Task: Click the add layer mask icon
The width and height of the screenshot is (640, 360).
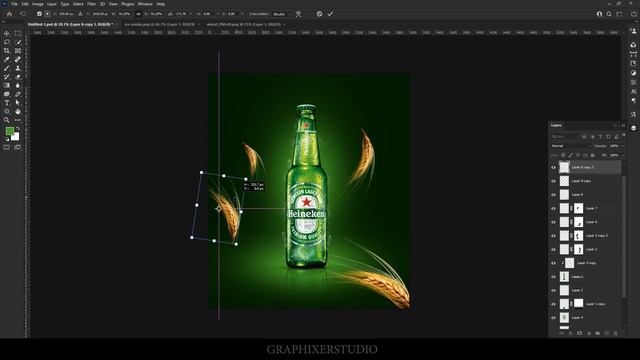Action: tap(579, 333)
